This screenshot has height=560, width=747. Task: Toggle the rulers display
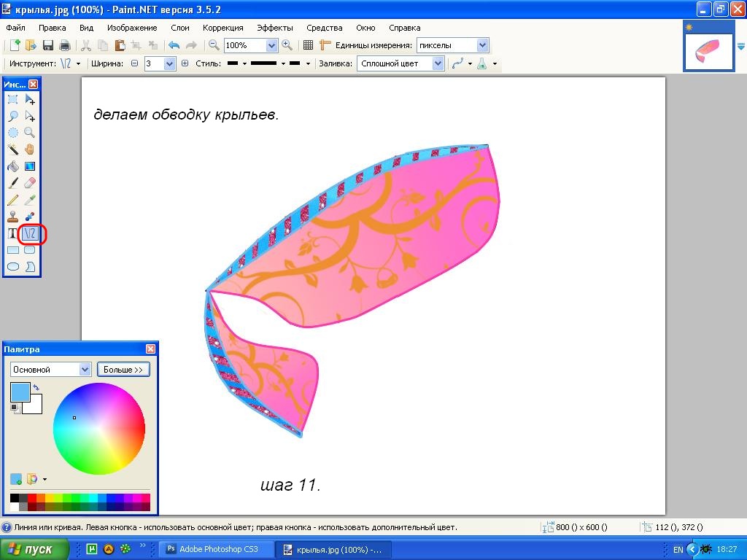(x=325, y=45)
